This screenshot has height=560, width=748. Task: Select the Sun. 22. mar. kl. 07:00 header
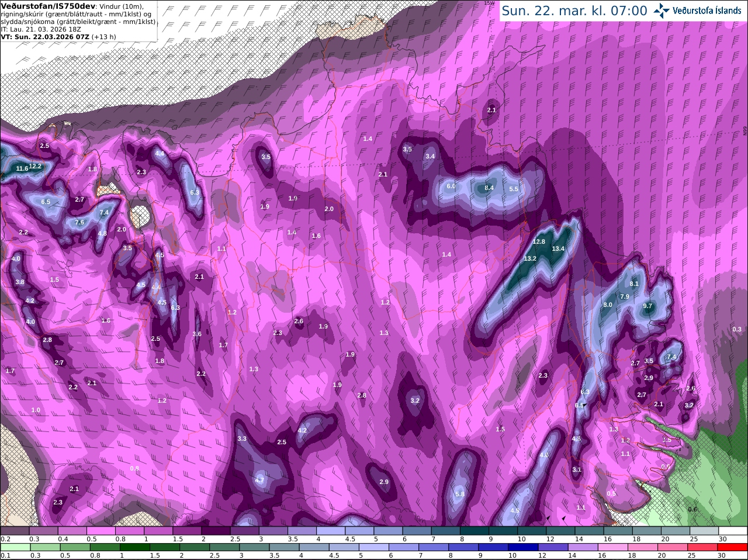(574, 11)
